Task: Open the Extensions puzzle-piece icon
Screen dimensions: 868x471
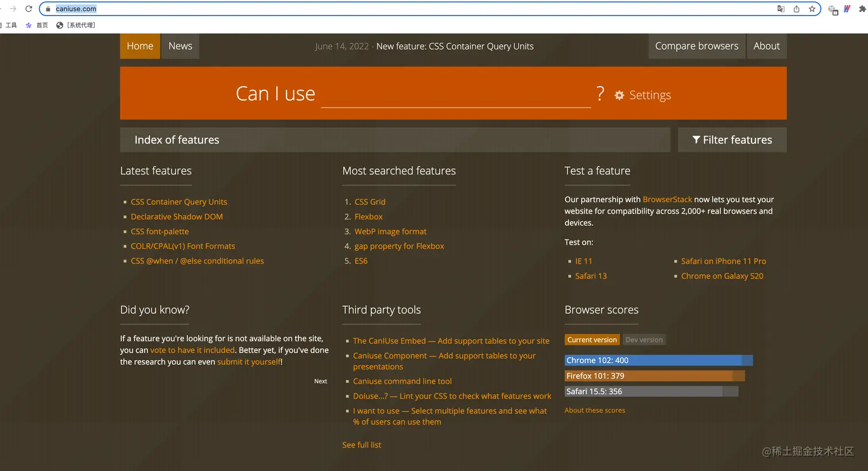Action: [x=862, y=9]
